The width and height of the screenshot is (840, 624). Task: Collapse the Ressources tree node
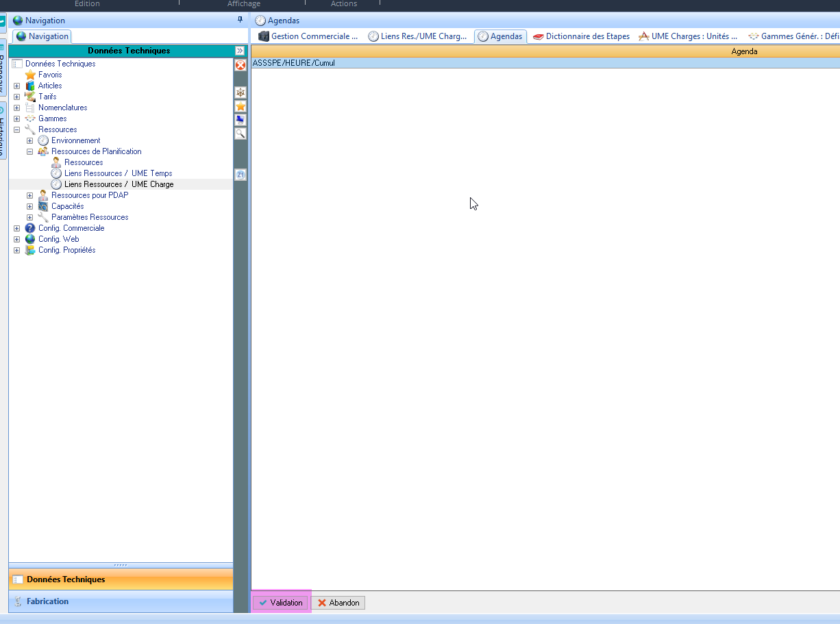click(17, 129)
